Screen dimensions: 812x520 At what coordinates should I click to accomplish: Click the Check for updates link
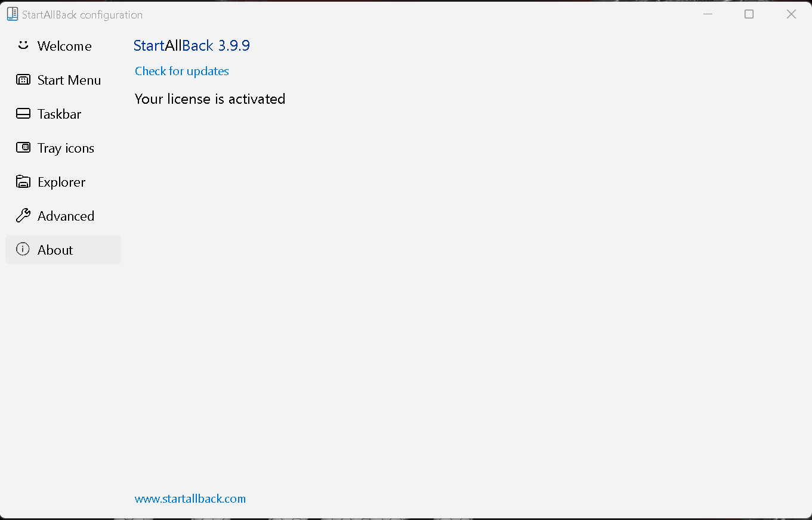(182, 71)
